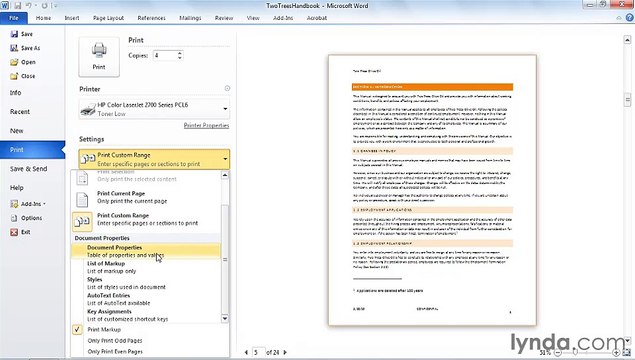The height and width of the screenshot is (360, 635).
Task: Click the Print Current Page icon
Action: 82,199
